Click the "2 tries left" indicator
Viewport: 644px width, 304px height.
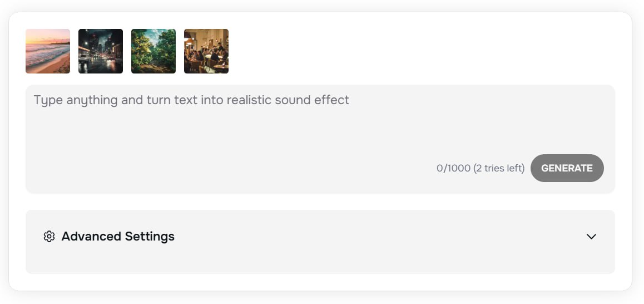[499, 168]
